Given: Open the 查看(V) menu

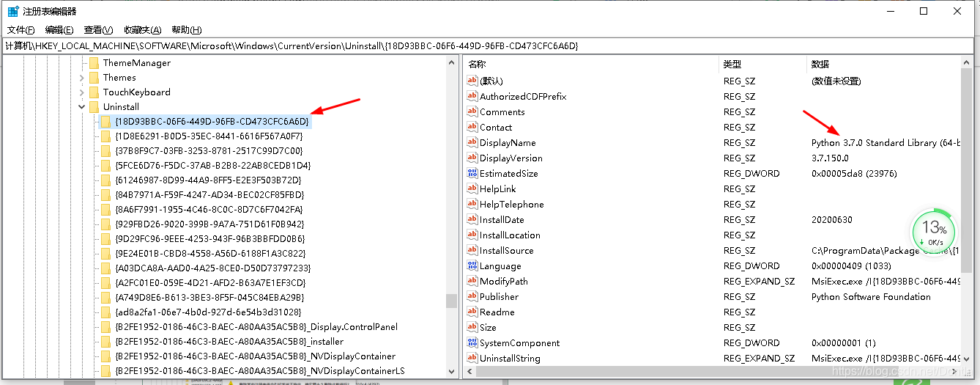Looking at the screenshot, I should (x=99, y=29).
